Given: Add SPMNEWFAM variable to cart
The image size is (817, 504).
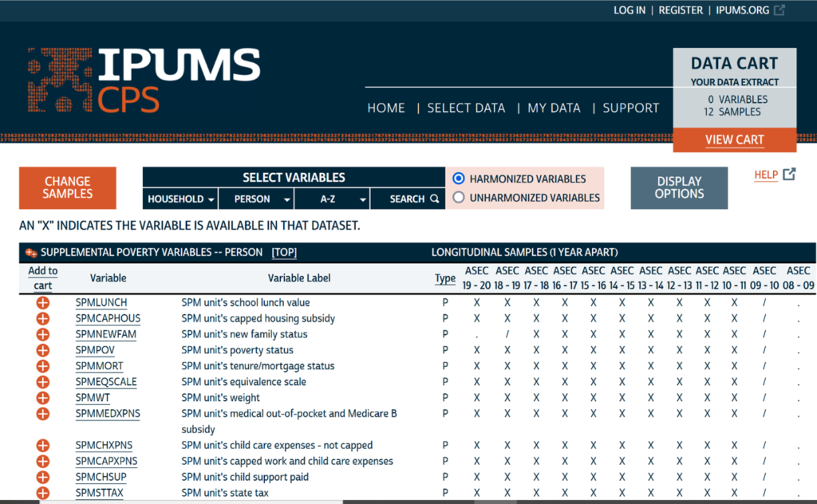Looking at the screenshot, I should pos(43,334).
